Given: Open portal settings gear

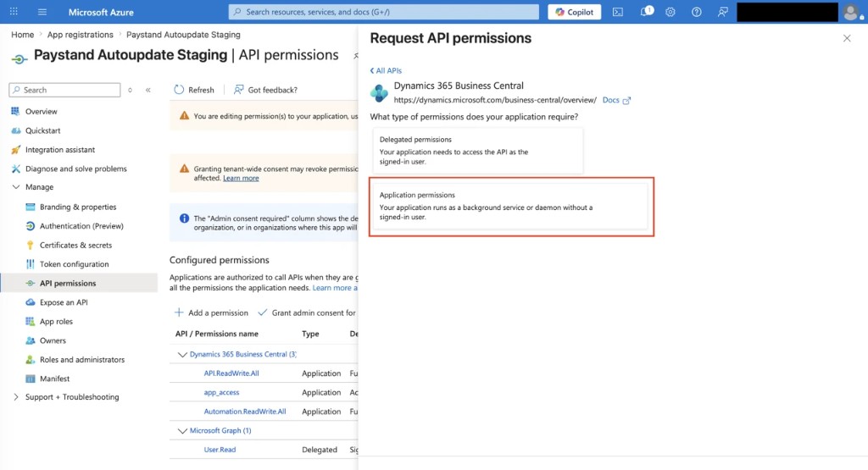Looking at the screenshot, I should coord(670,12).
